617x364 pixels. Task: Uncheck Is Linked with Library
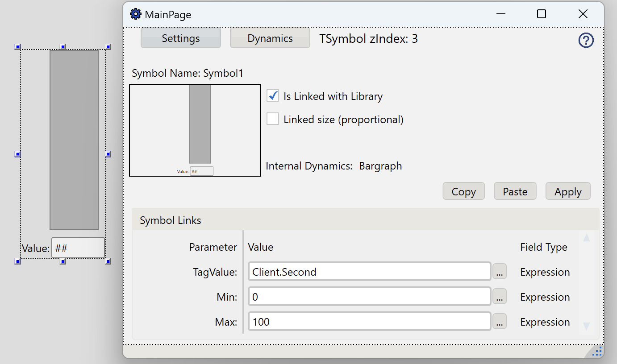tap(273, 96)
